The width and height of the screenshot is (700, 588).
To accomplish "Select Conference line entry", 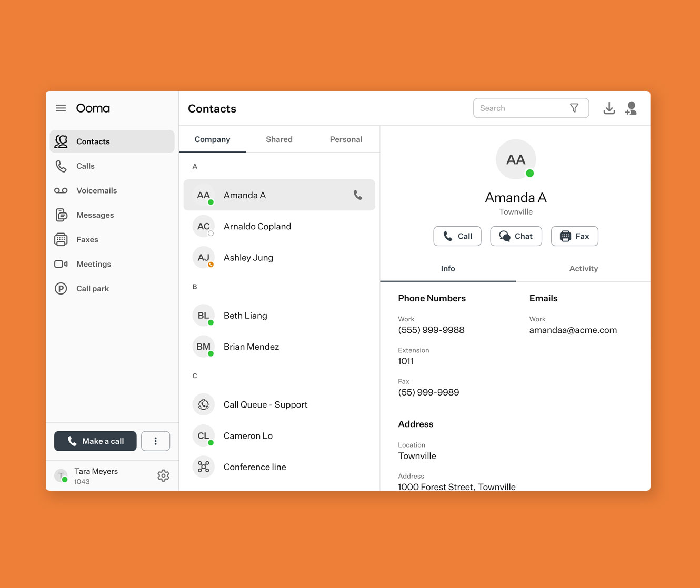I will (x=279, y=467).
